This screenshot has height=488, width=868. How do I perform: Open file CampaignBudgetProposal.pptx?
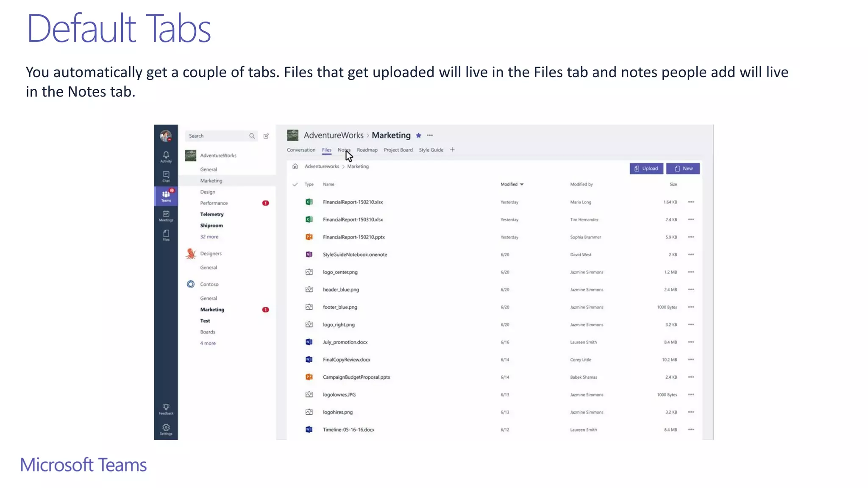pos(356,377)
